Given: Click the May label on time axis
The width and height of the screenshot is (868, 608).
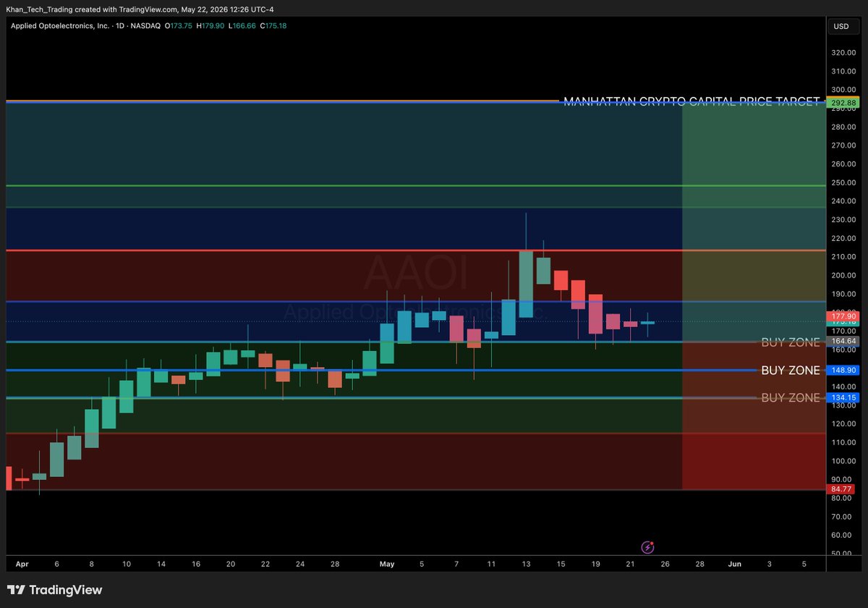Looking at the screenshot, I should coord(386,564).
